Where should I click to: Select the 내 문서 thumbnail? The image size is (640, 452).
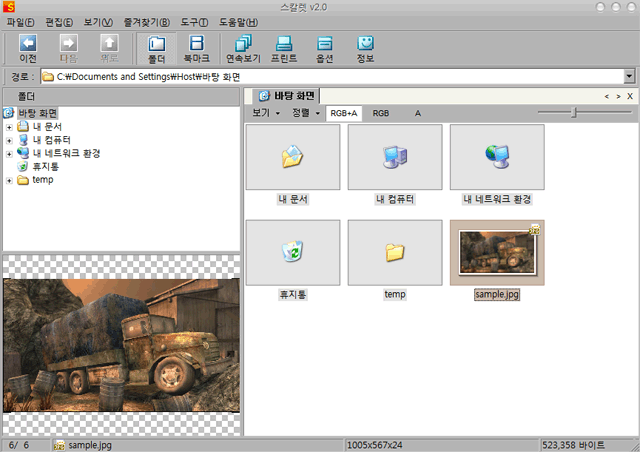[293, 157]
